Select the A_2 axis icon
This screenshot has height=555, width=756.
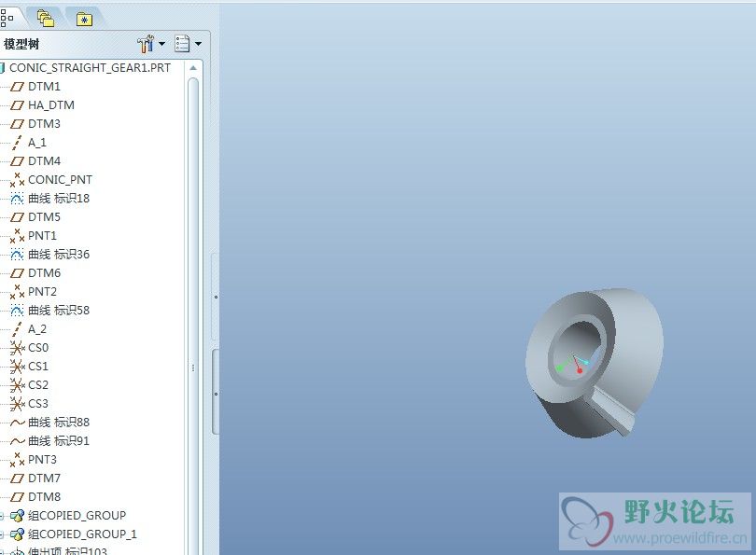(x=17, y=329)
